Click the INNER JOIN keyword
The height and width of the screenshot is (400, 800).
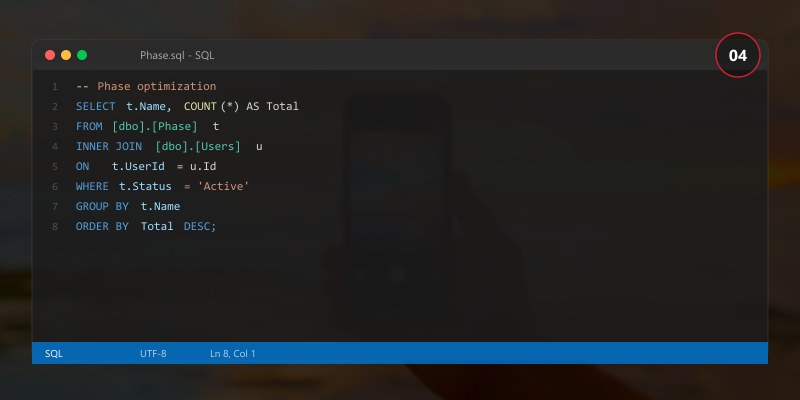109,146
